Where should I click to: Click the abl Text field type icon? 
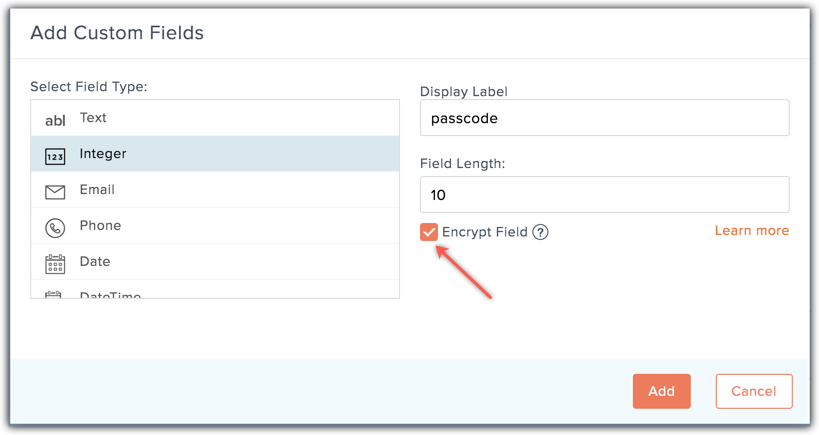[55, 121]
